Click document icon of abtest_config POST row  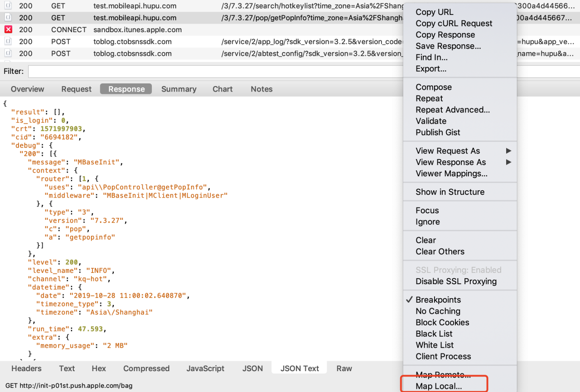click(x=8, y=53)
